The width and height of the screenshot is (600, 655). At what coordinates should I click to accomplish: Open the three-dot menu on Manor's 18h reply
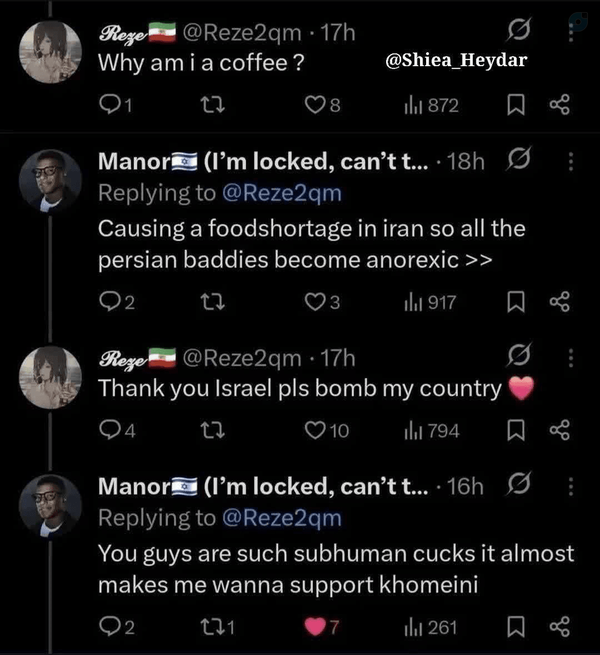[571, 161]
